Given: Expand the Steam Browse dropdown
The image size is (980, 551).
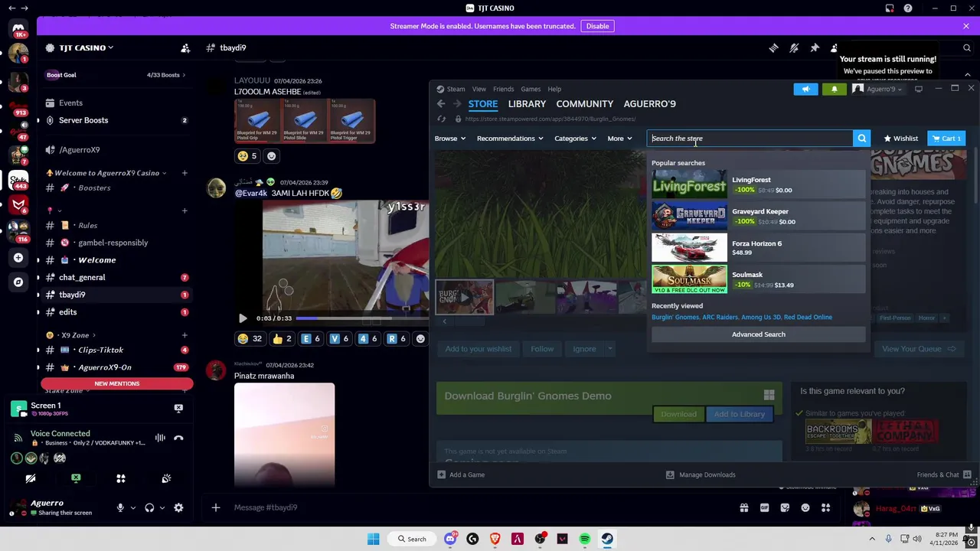Looking at the screenshot, I should (450, 139).
